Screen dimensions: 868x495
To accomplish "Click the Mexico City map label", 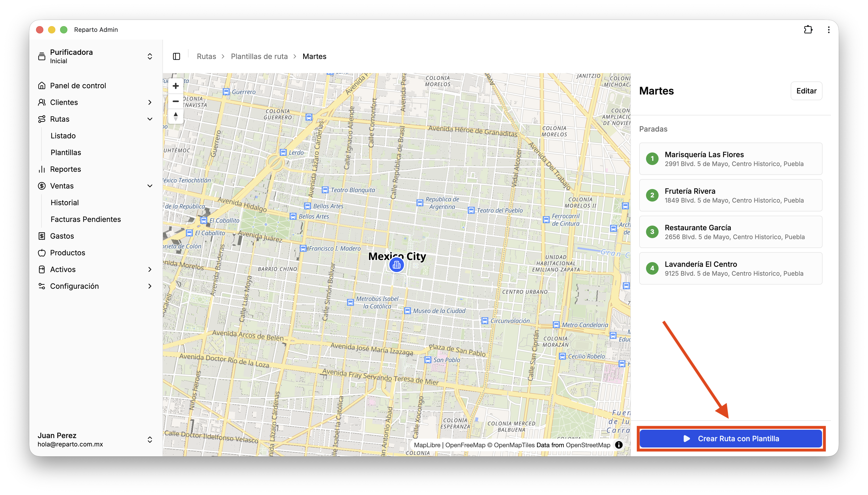I will pos(397,256).
